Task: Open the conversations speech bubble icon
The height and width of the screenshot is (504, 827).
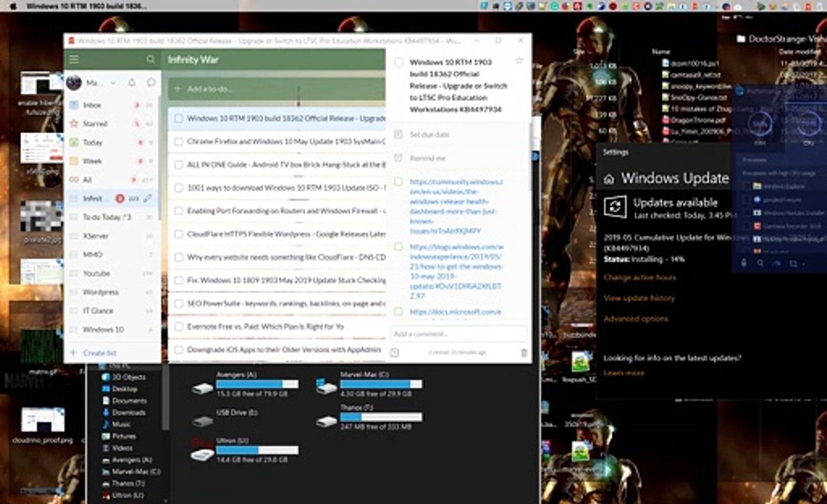Action: [x=151, y=83]
